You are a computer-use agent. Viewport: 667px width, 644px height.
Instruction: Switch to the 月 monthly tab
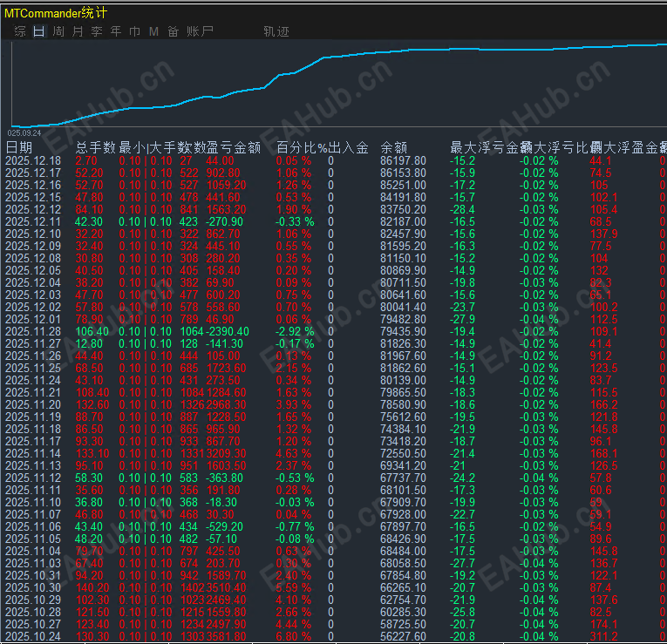click(x=78, y=31)
